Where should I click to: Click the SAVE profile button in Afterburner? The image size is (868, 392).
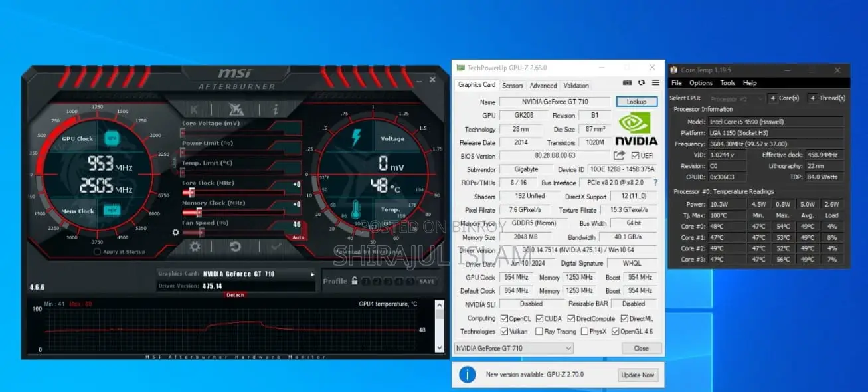point(427,281)
